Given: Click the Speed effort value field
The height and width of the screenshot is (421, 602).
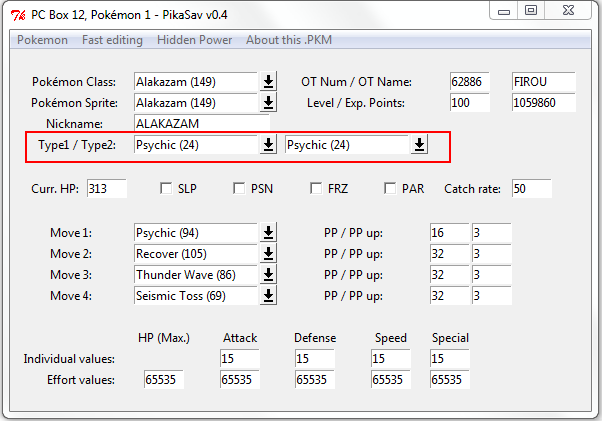Looking at the screenshot, I should (x=391, y=379).
